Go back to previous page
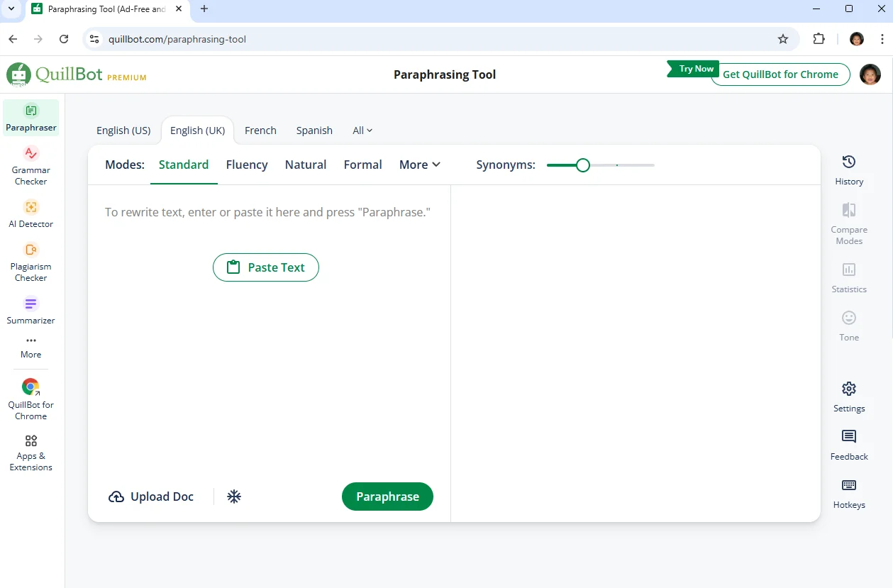The height and width of the screenshot is (588, 893). tap(13, 39)
